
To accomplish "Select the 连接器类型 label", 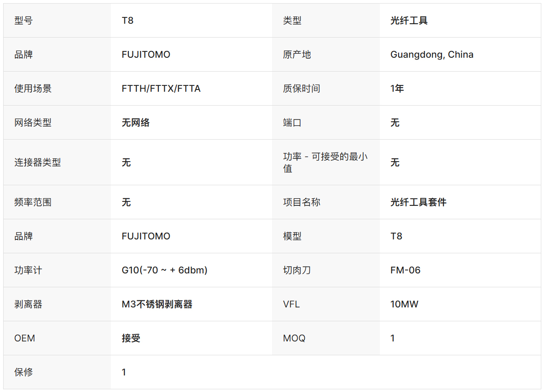I will click(x=38, y=162).
